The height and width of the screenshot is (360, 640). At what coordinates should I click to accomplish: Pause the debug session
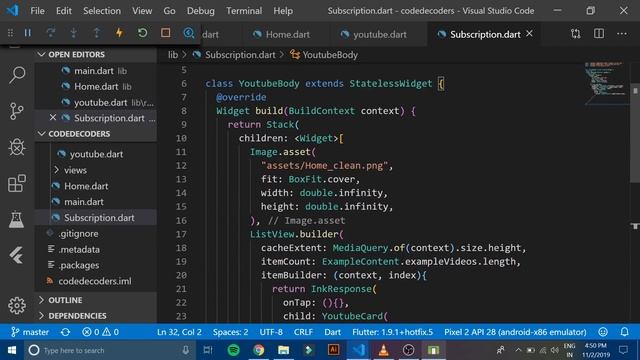point(28,33)
